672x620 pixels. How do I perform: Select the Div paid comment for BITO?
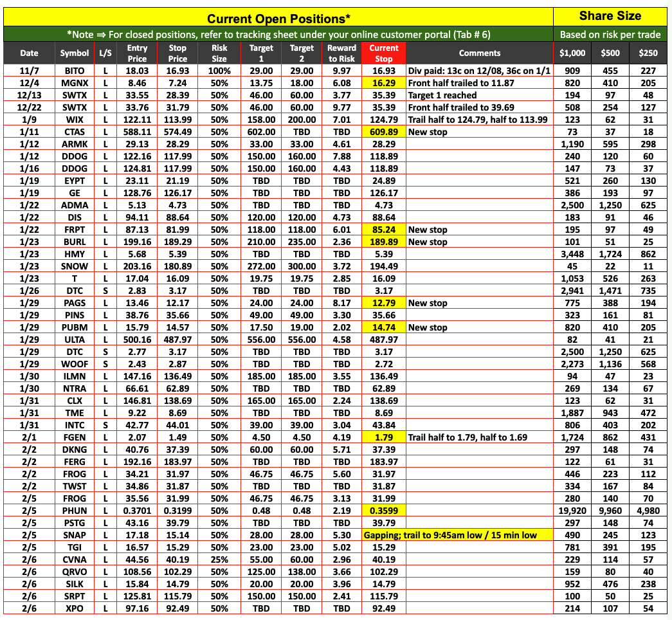tap(479, 71)
